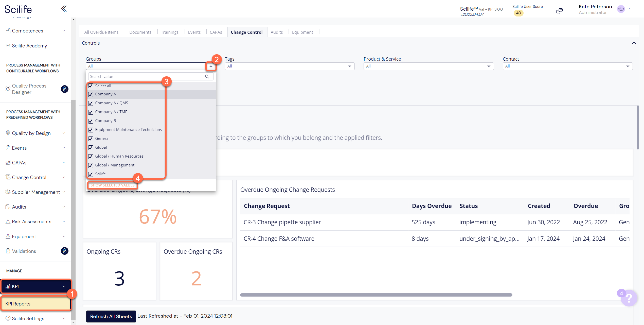
Task: Uncheck Equipment Maintenance Technicians checkbox
Action: click(x=91, y=130)
